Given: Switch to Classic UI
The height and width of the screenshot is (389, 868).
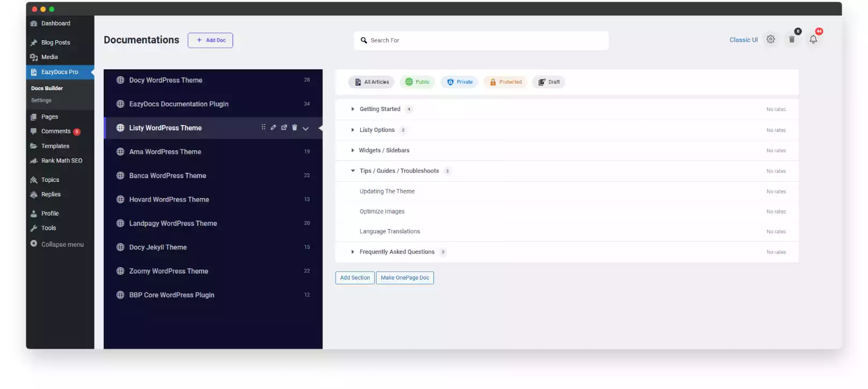Looking at the screenshot, I should (x=743, y=40).
